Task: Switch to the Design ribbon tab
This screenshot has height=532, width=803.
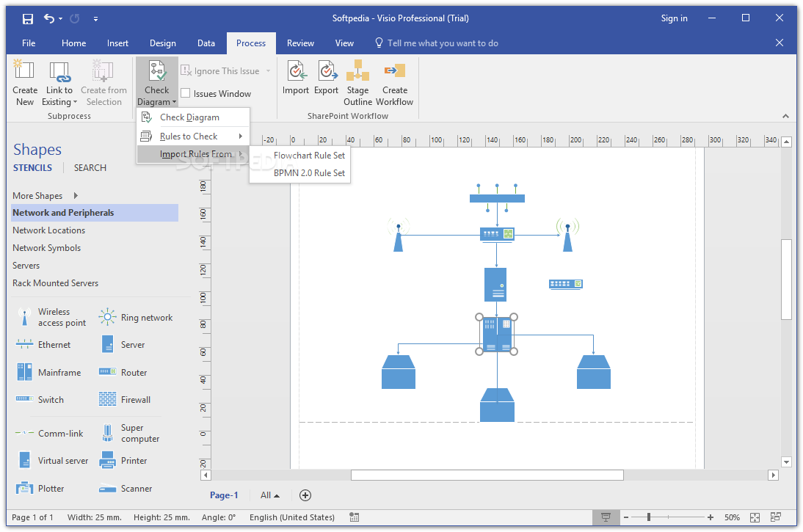Action: click(x=163, y=43)
